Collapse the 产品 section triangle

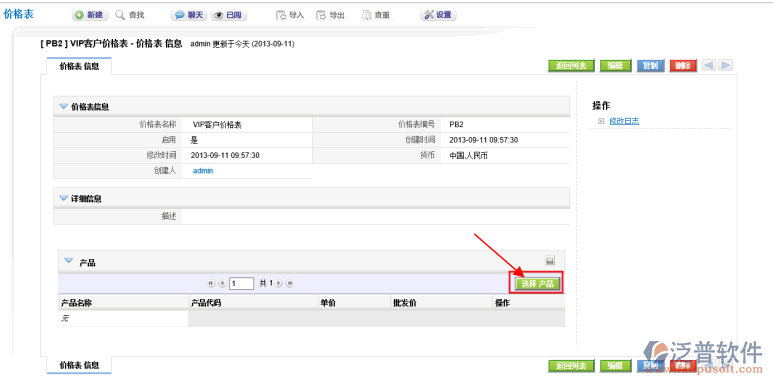click(69, 260)
